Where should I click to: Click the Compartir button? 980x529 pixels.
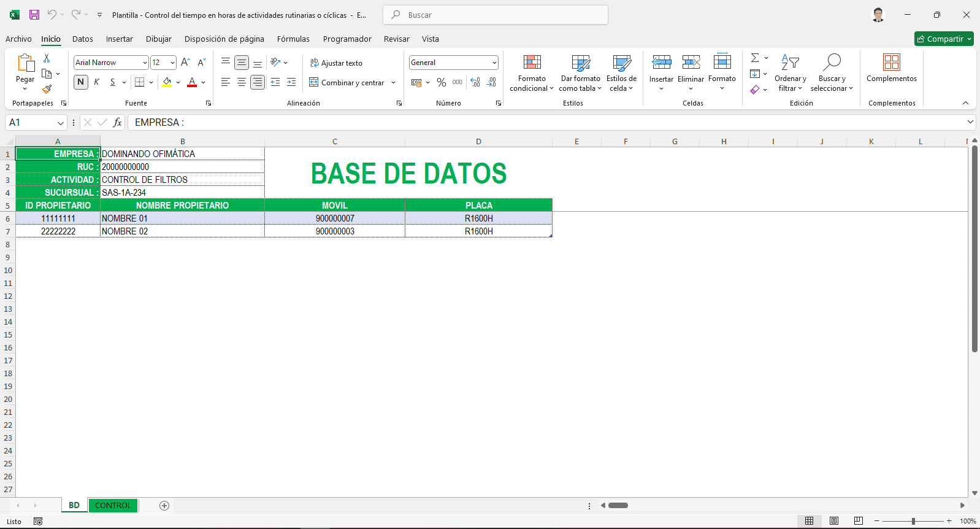point(944,39)
